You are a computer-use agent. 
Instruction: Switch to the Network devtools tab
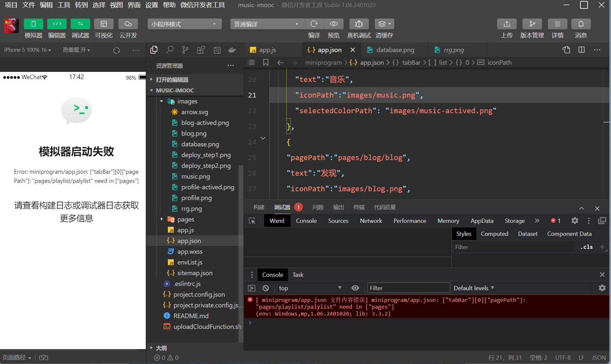click(371, 221)
